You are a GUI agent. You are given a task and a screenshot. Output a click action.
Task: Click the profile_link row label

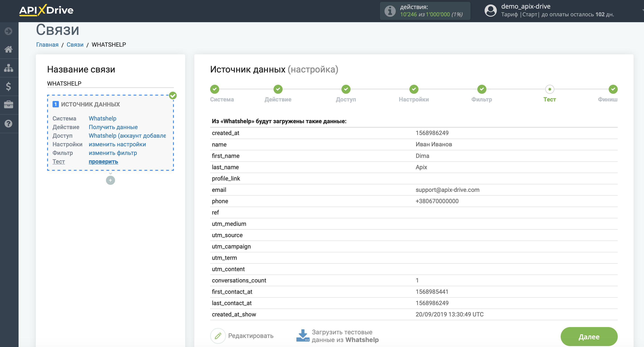pyautogui.click(x=226, y=178)
